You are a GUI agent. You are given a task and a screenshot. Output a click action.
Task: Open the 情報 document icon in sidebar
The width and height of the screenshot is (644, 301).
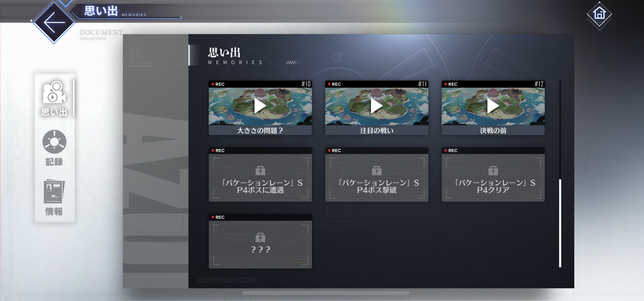(x=54, y=191)
